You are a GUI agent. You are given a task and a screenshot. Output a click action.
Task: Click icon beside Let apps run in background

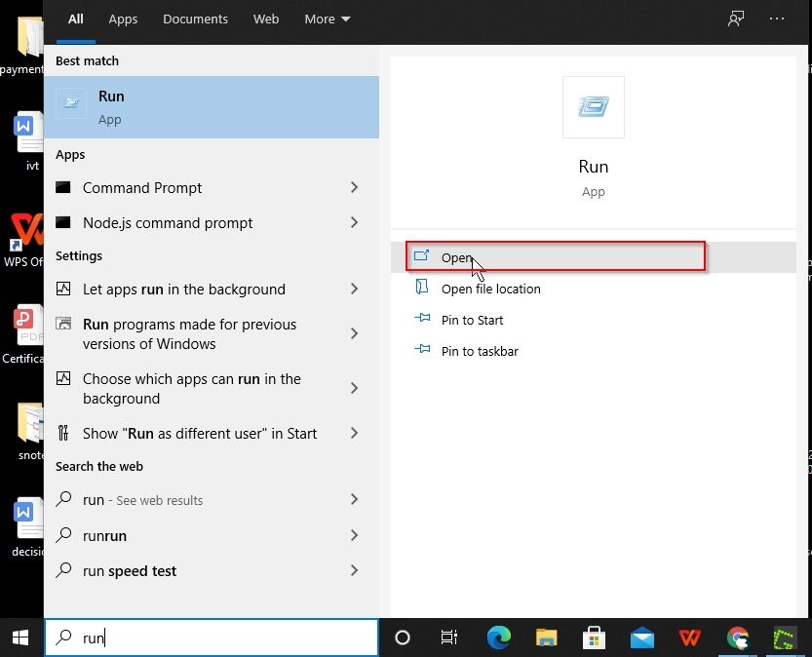tap(63, 289)
